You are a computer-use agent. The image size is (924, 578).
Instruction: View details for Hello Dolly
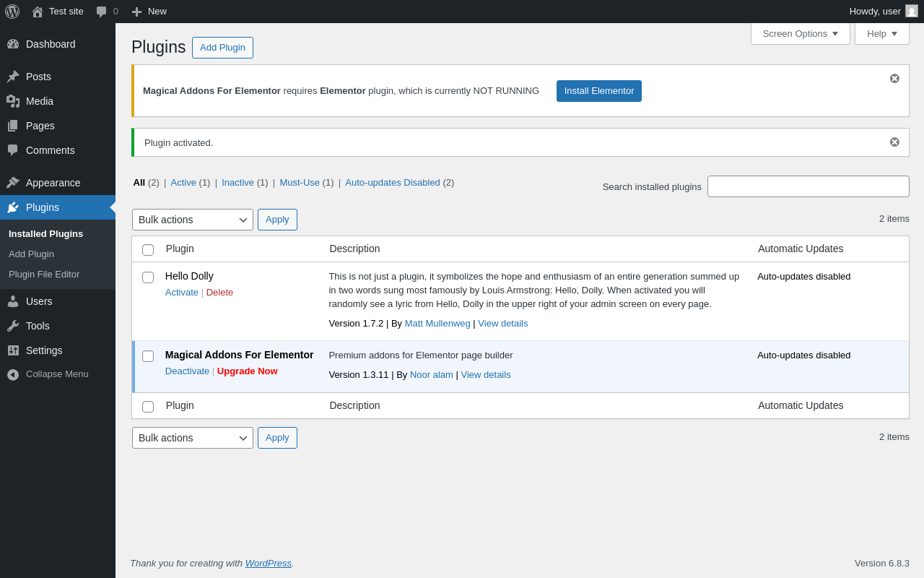point(502,324)
